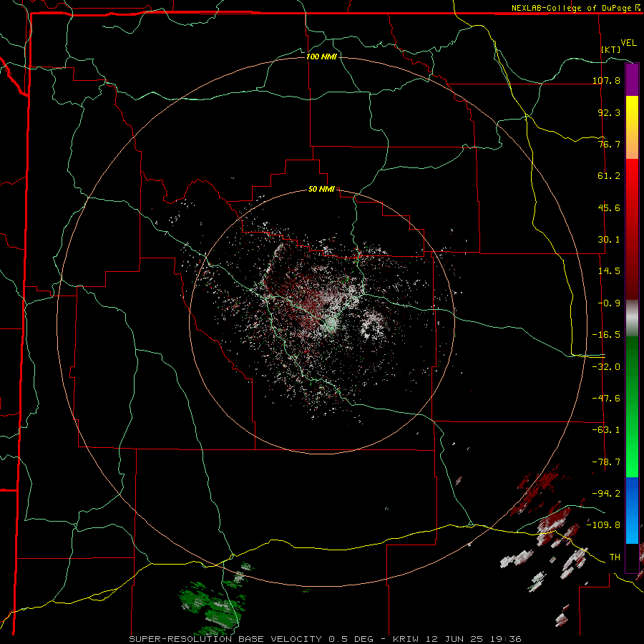Click the -109.8 velocity scale value
The image size is (644, 644).
603,525
